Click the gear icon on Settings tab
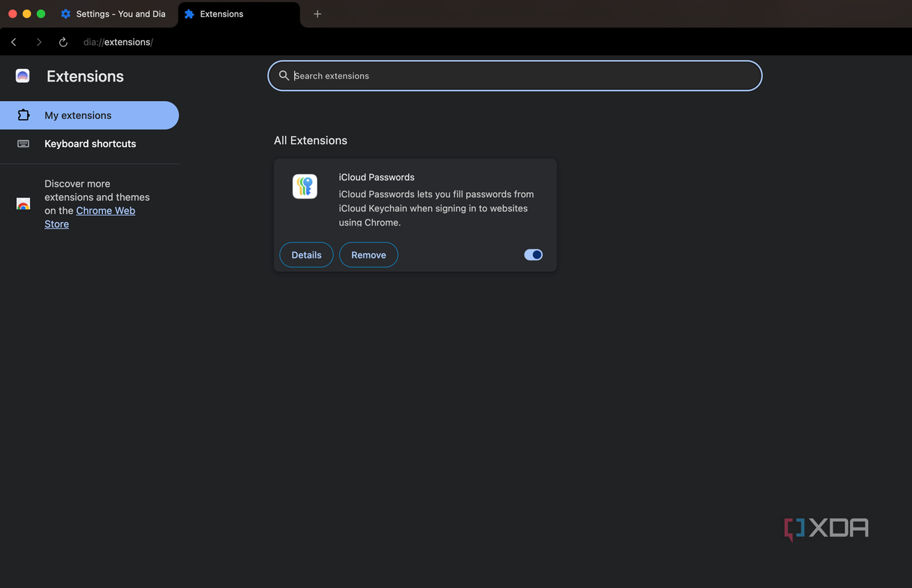The image size is (912, 588). pos(65,14)
